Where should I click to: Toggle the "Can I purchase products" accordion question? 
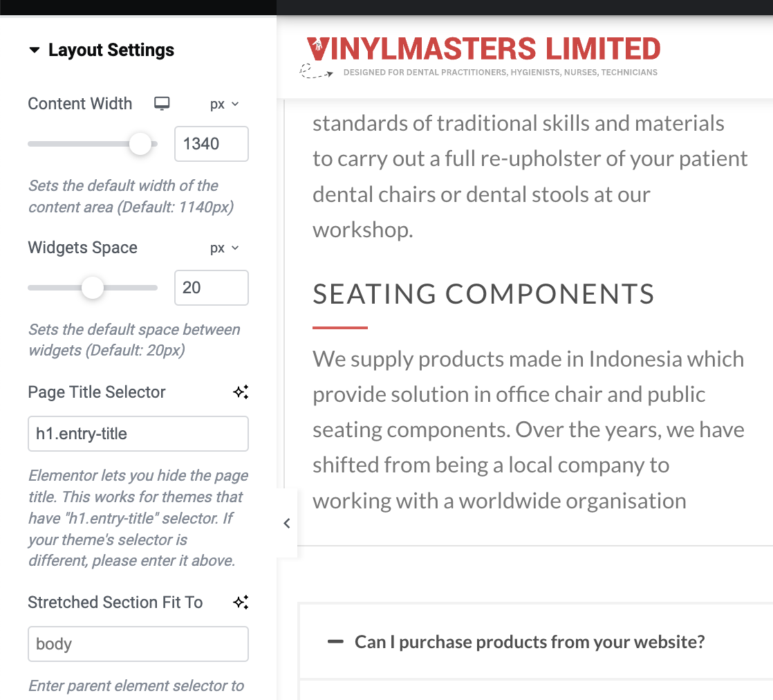click(529, 642)
